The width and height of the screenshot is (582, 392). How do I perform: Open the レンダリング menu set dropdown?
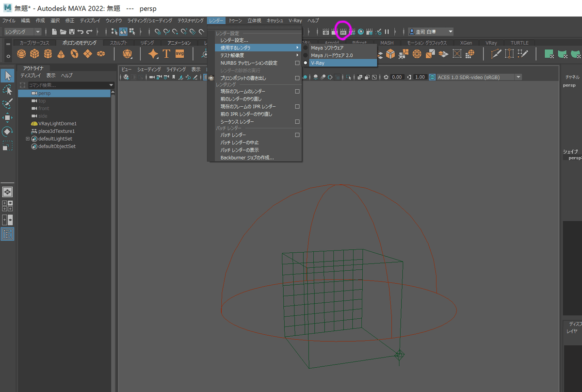pyautogui.click(x=23, y=32)
